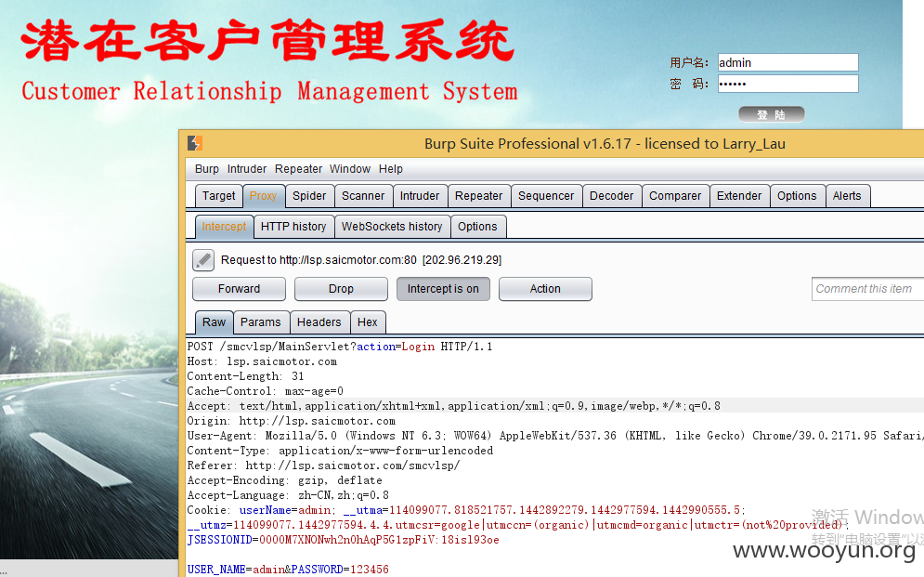Select the Proxy tab

(263, 196)
